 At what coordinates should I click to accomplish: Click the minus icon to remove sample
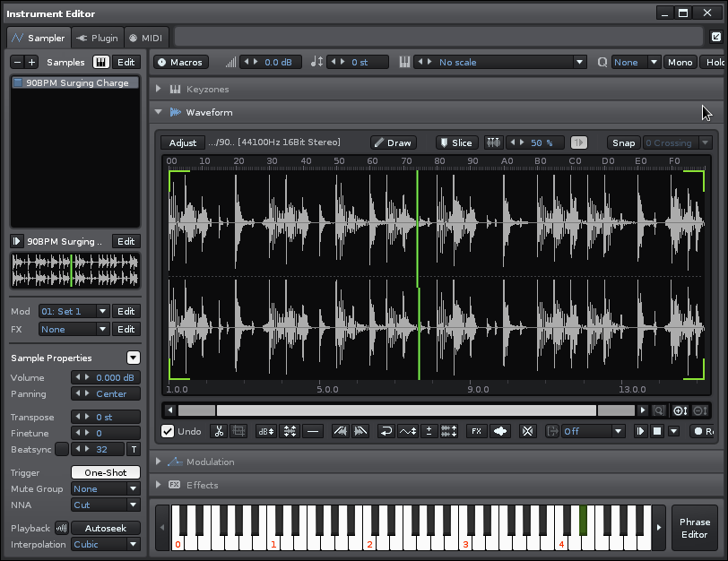[x=17, y=62]
